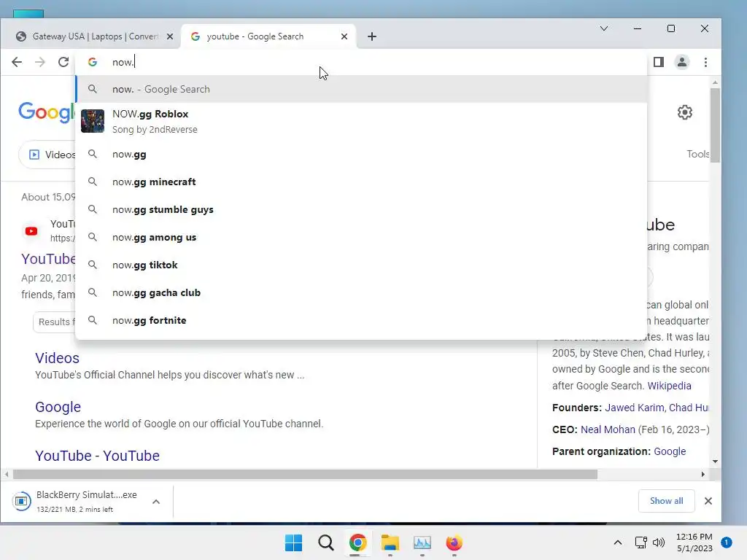
Task: Open the volume tray icon
Action: pos(659,542)
